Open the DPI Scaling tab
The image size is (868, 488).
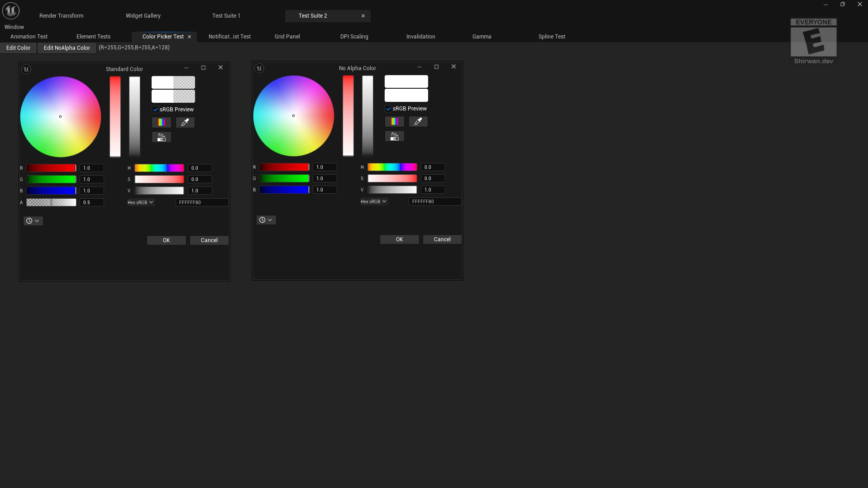click(354, 37)
